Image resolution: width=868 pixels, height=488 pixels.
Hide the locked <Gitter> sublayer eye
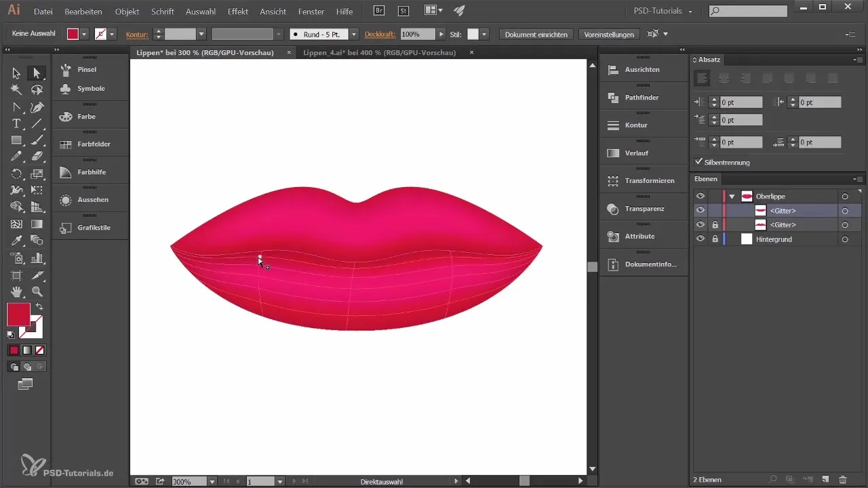[x=701, y=224]
